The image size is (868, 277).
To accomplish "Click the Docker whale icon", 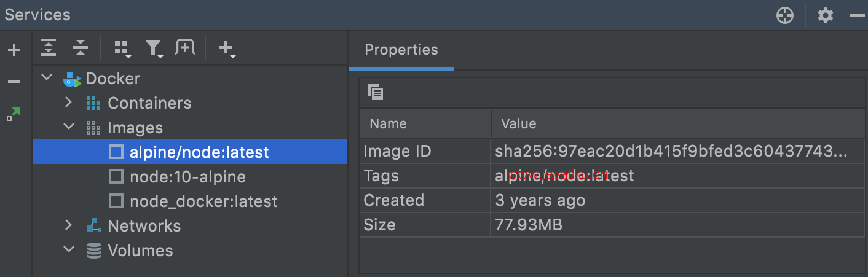I will 72,79.
